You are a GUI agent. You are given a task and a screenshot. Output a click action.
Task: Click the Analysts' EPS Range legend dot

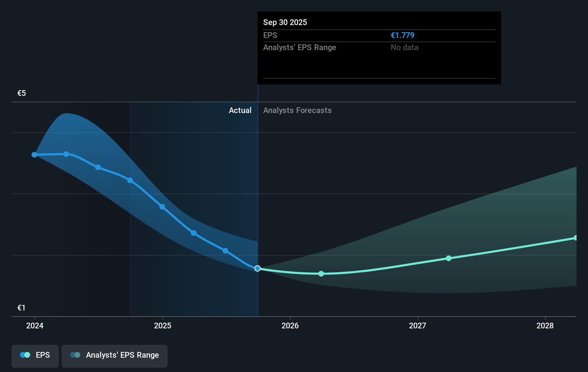(75, 354)
